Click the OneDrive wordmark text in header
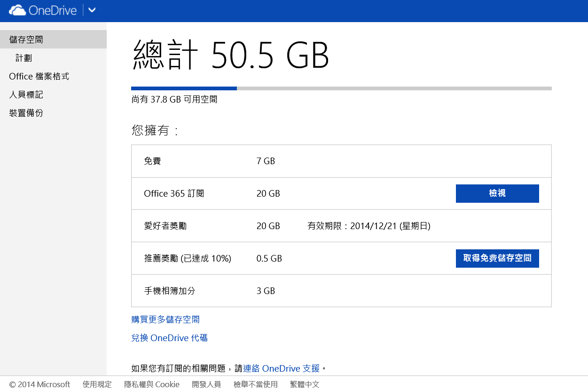 click(x=53, y=10)
